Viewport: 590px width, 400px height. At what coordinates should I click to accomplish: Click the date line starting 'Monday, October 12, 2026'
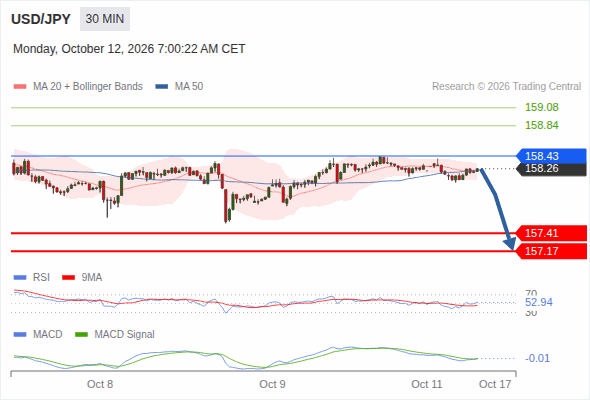coord(129,49)
